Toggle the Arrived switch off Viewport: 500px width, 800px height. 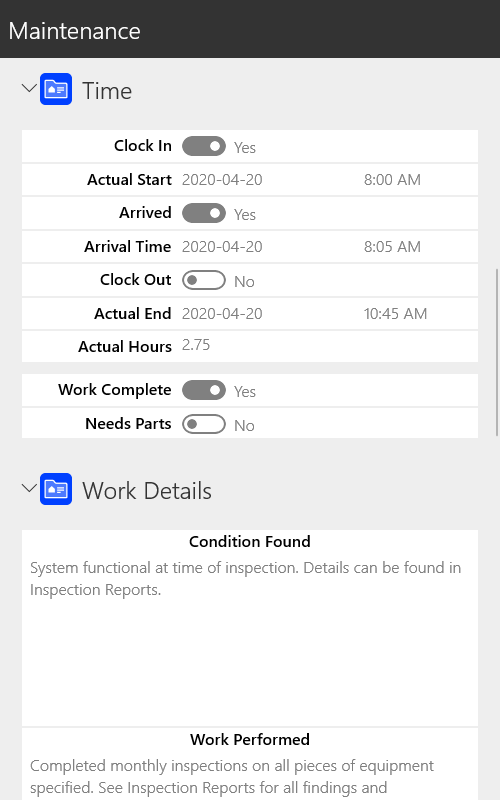(204, 213)
